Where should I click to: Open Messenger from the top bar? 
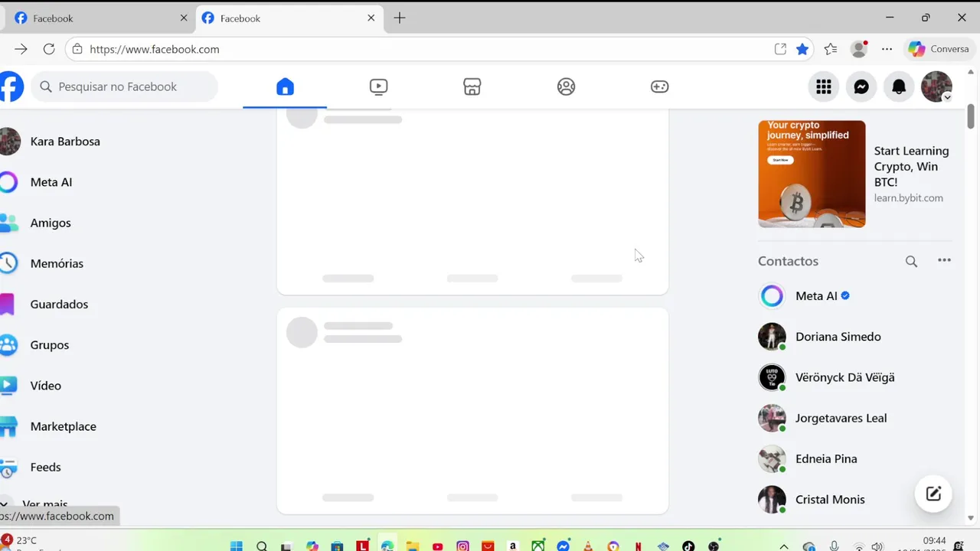coord(861,86)
